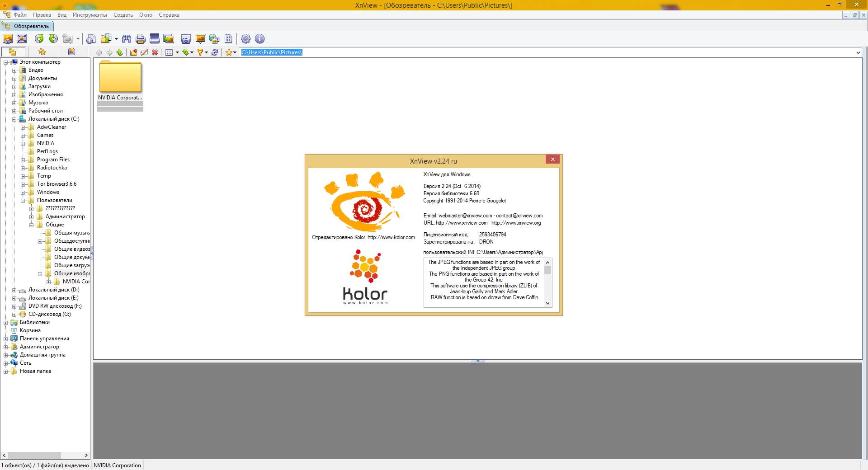Open the Contact sheet tool

tap(228, 39)
